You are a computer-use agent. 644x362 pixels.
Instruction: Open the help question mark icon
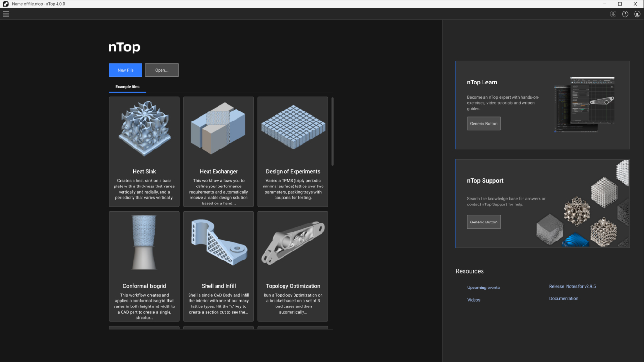coord(625,14)
